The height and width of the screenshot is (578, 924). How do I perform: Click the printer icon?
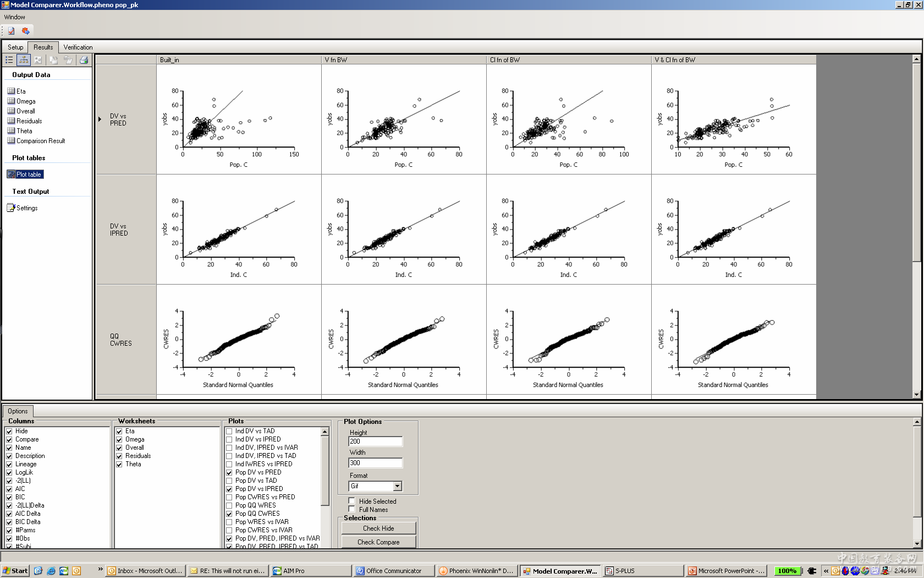pos(84,60)
